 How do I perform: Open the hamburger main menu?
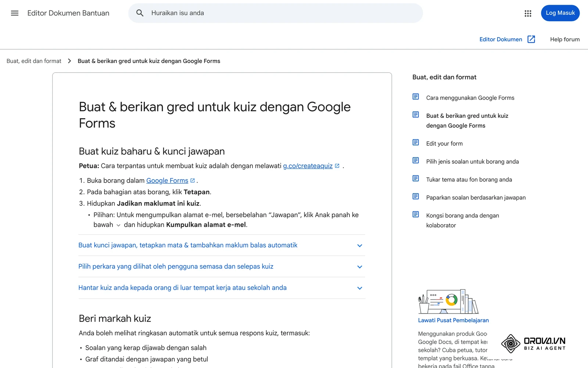(15, 13)
